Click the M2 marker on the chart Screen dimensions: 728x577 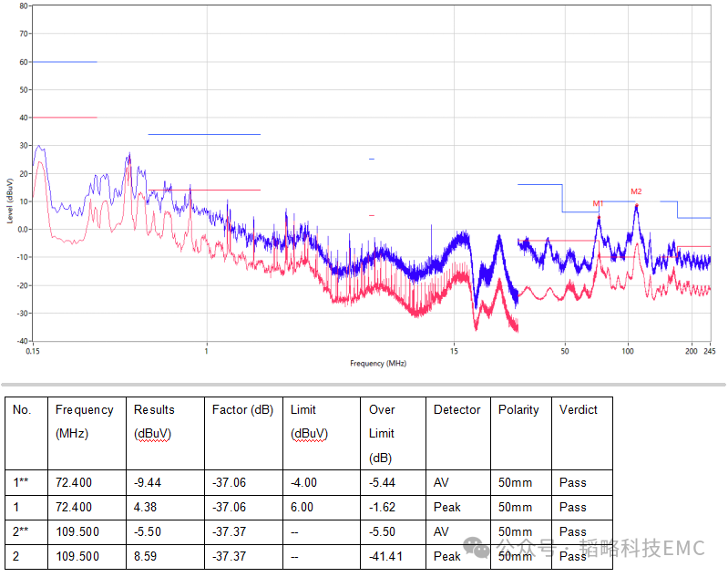636,191
